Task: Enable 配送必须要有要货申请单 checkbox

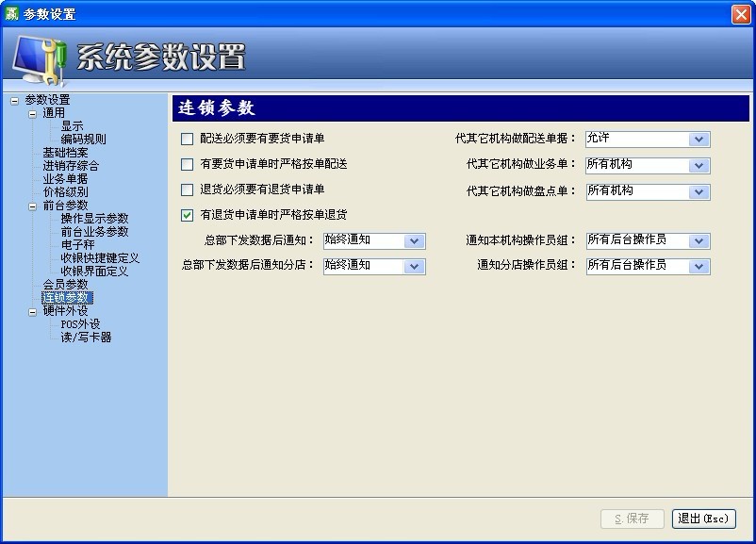Action: (x=187, y=140)
